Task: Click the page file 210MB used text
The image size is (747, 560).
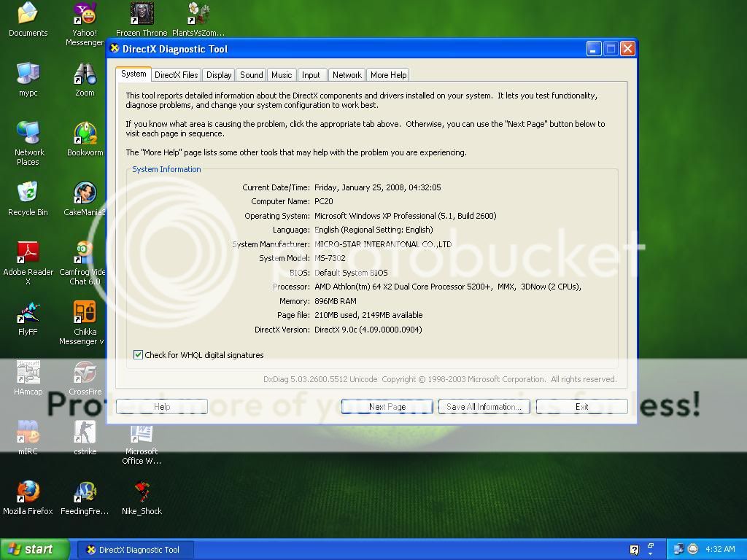Action: [368, 315]
